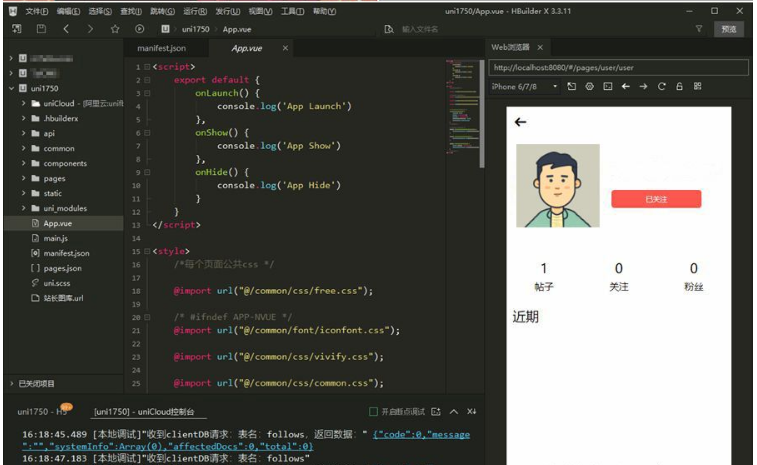Click the red 已关注 button

pos(656,199)
